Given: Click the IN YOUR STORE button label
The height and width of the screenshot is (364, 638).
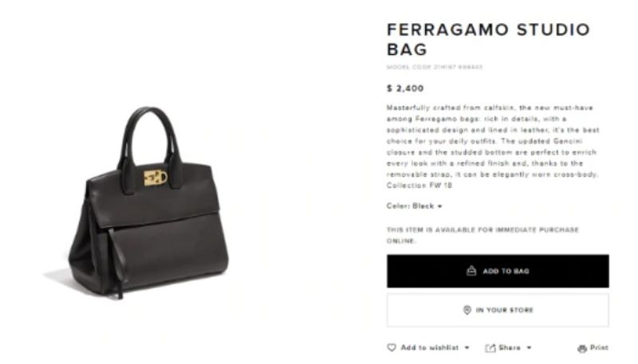Looking at the screenshot, I should [x=505, y=310].
